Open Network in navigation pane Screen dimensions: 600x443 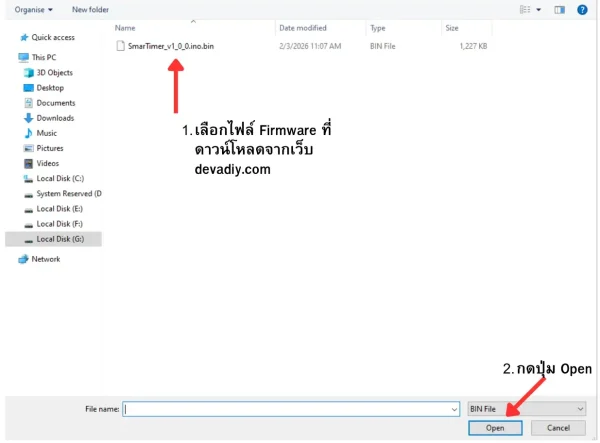[46, 259]
